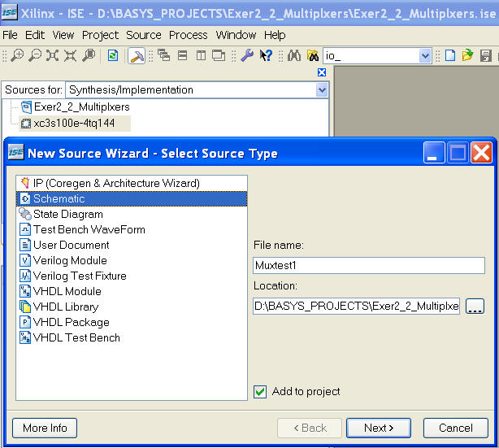The width and height of the screenshot is (499, 448).
Task: Click the Location path input field
Action: 356,306
